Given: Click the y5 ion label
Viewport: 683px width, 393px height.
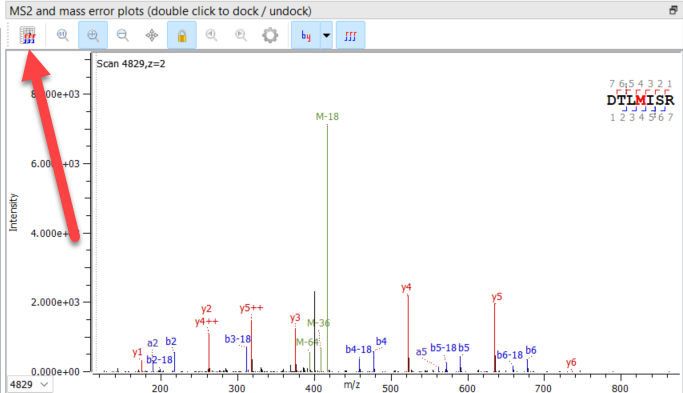Looking at the screenshot, I should tap(497, 297).
